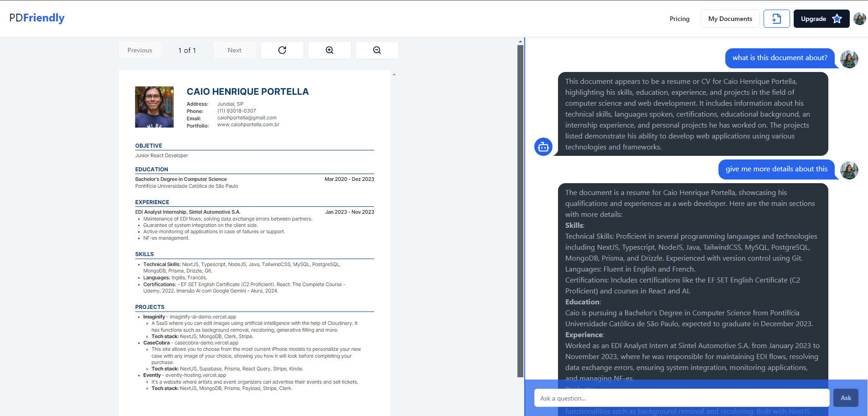The image size is (868, 416).
Task: Open the Pricing page
Action: (x=679, y=19)
